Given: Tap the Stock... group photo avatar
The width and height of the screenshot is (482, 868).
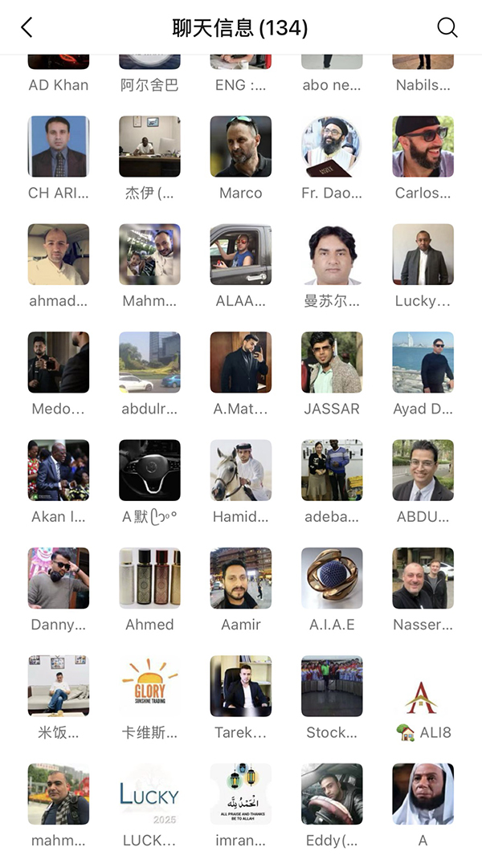Looking at the screenshot, I should pyautogui.click(x=332, y=686).
